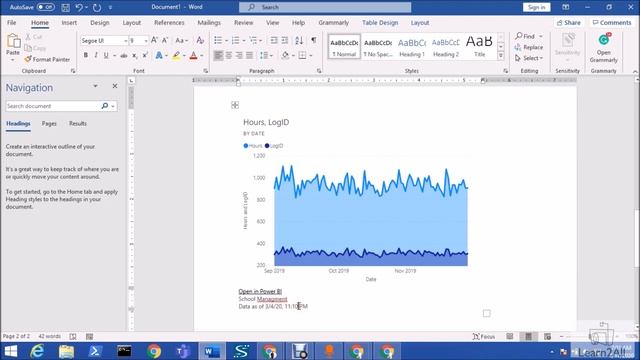This screenshot has width=640, height=360.
Task: Open Grammarly from the ribbon
Action: [x=603, y=48]
